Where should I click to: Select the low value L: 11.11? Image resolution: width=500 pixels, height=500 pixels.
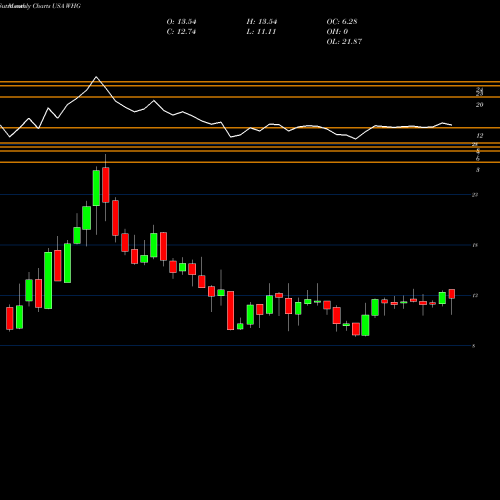[x=261, y=32]
